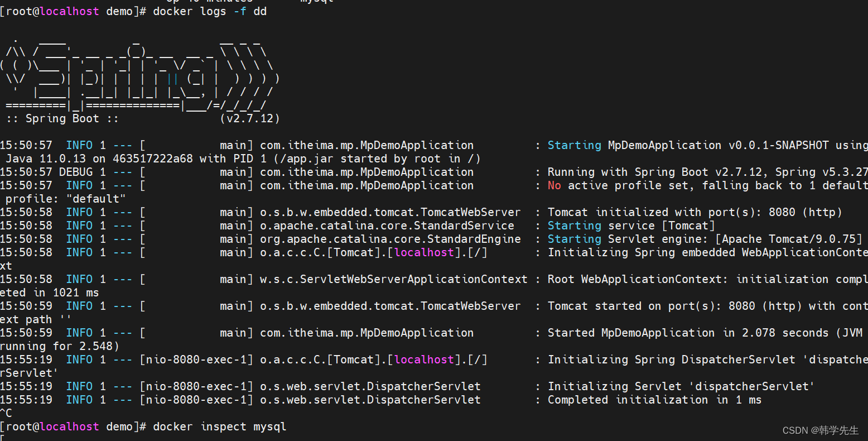868x441 pixels.
Task: Click the 15:50:59 timestamp on the 'Started MpDemoApplication' line
Action: point(26,333)
